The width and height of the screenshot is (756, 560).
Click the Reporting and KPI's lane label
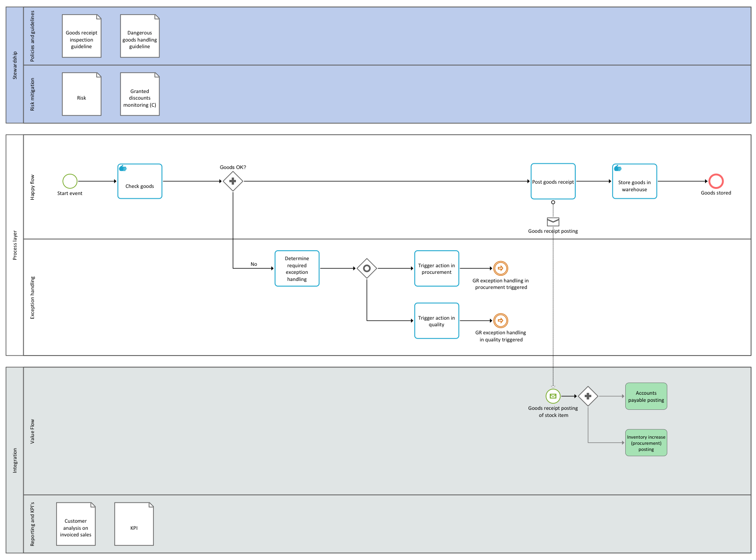click(x=32, y=524)
